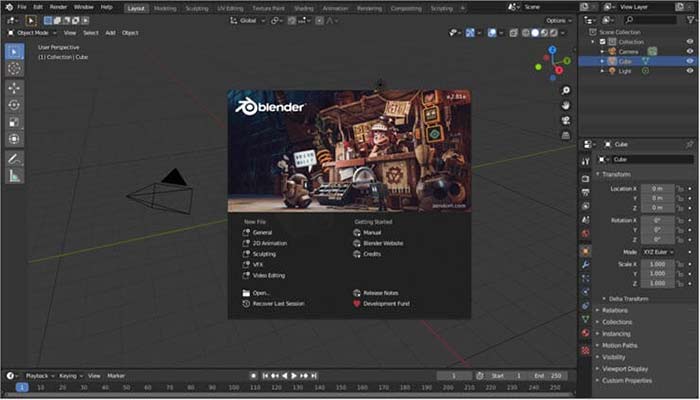The image size is (700, 400).
Task: Click the viewport zoom magnifier icon
Action: pyautogui.click(x=566, y=88)
